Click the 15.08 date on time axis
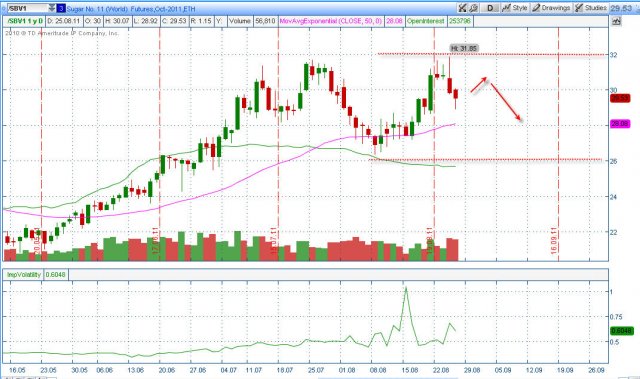This screenshot has width=640, height=379. tap(409, 370)
